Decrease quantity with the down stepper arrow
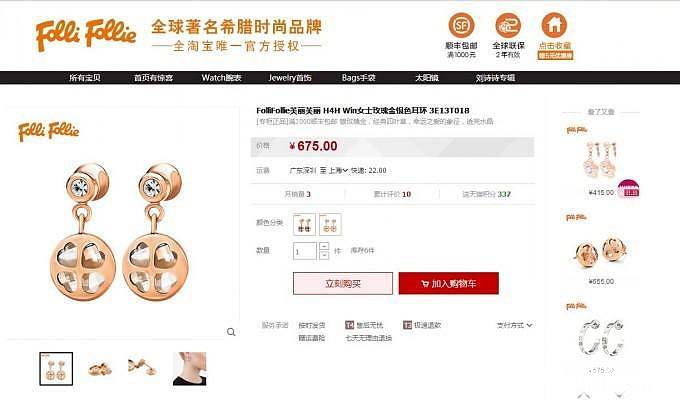 [x=324, y=255]
